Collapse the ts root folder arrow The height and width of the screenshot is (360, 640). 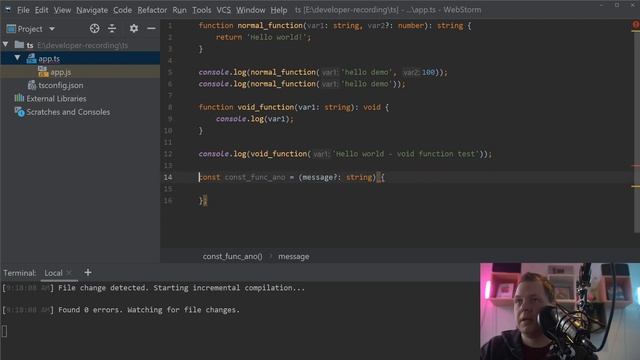pos(6,44)
